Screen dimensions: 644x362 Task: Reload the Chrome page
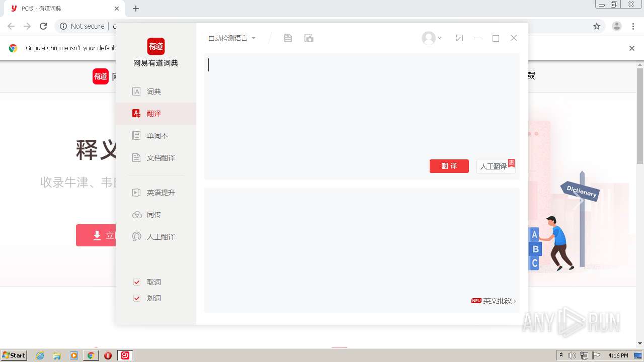tap(43, 26)
